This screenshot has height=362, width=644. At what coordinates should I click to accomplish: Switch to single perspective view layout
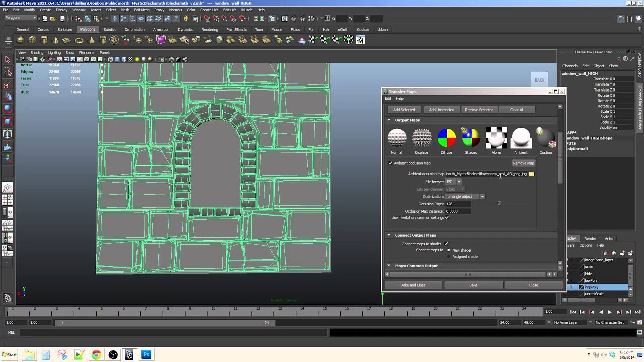tap(8, 188)
